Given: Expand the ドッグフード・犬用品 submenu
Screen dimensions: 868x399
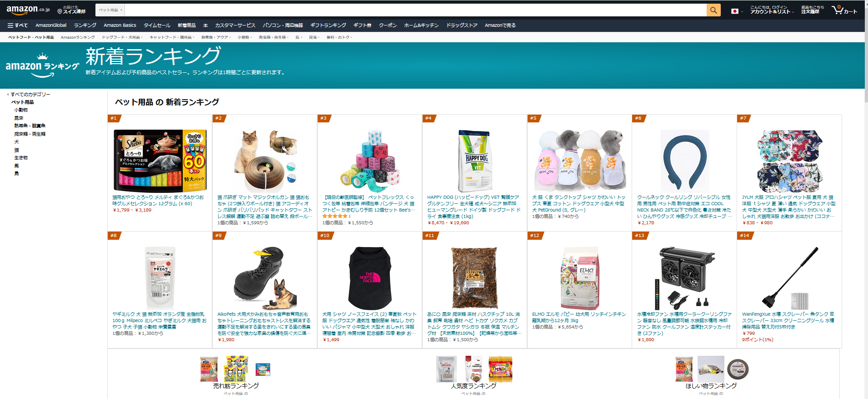Looking at the screenshot, I should tap(122, 37).
